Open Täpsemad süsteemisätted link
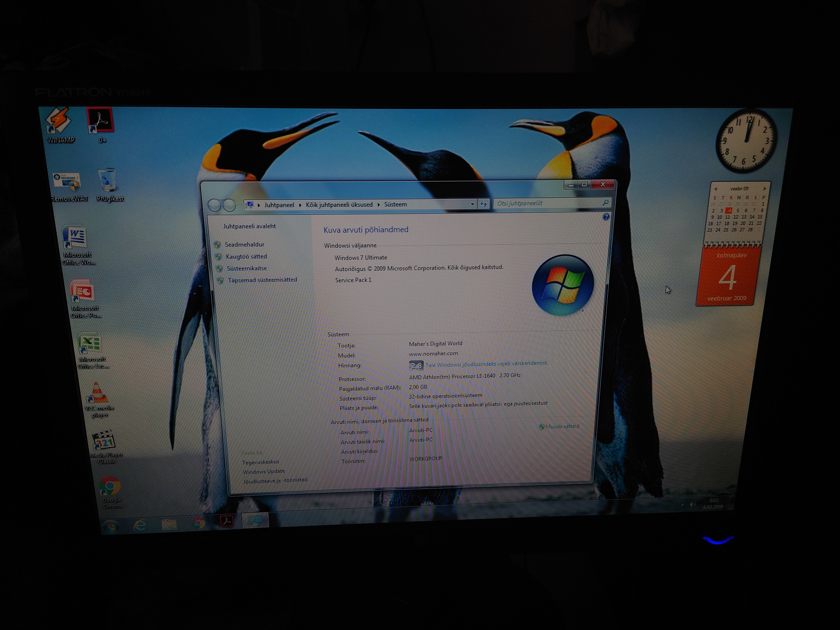 pos(262,280)
